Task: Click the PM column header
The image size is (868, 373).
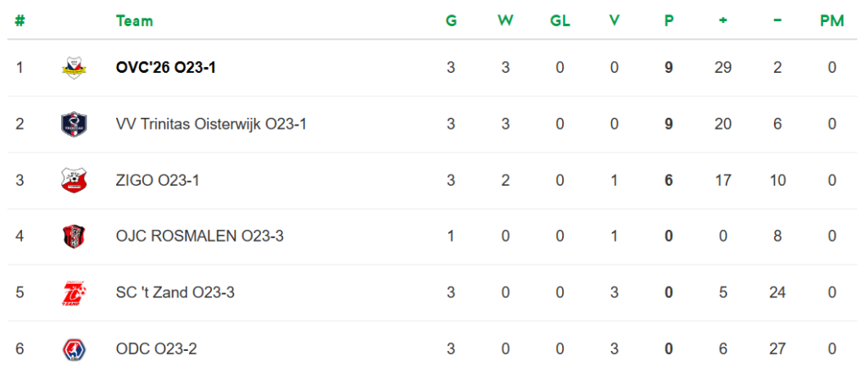Action: pyautogui.click(x=832, y=21)
